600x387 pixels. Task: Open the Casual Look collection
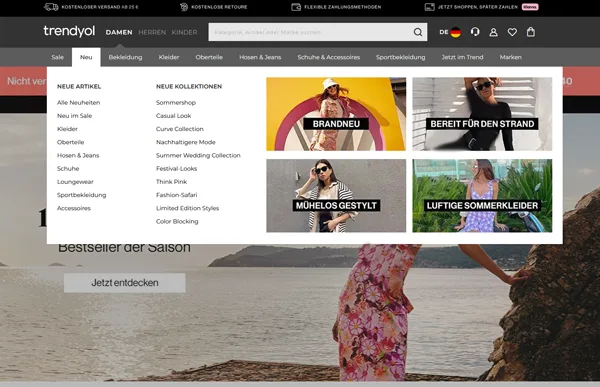coord(173,116)
